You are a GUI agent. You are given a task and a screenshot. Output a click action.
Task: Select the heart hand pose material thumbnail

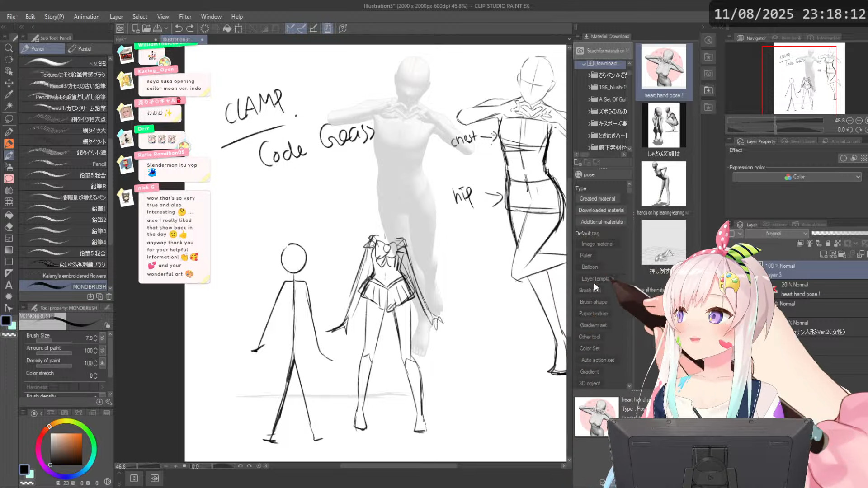[663, 66]
